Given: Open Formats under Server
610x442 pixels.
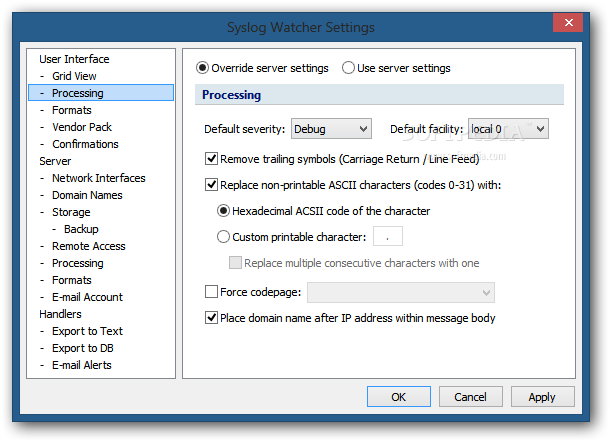Looking at the screenshot, I should tap(72, 280).
